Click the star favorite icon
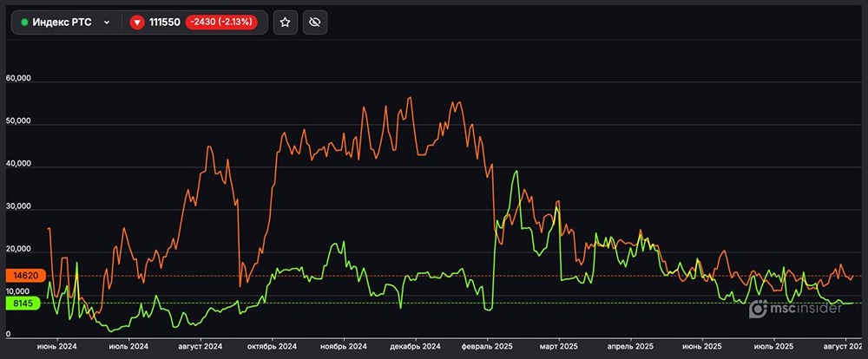The height and width of the screenshot is (359, 868). [x=286, y=23]
